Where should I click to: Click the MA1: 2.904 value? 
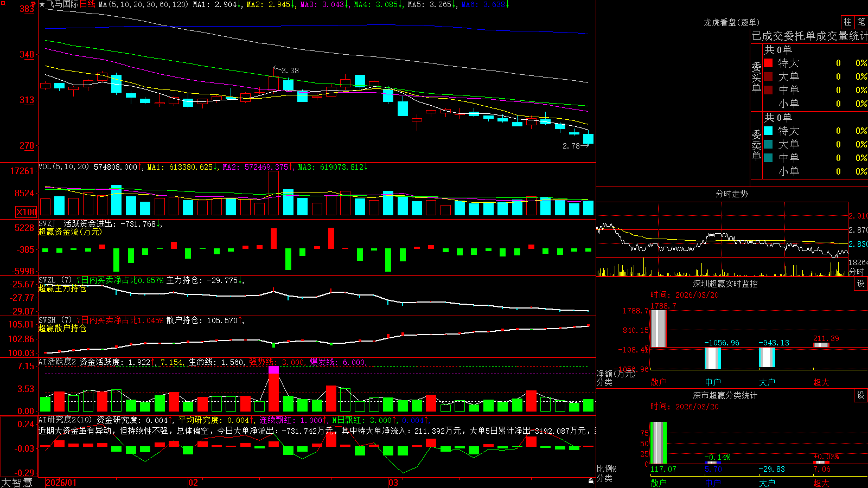217,4
